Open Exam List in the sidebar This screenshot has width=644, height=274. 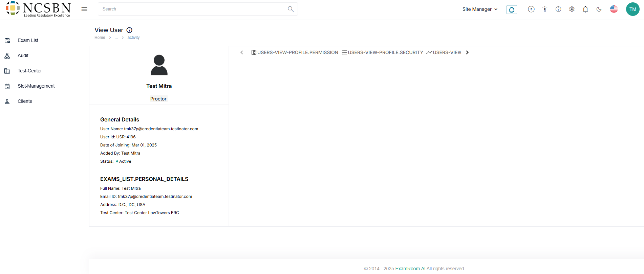coord(28,40)
